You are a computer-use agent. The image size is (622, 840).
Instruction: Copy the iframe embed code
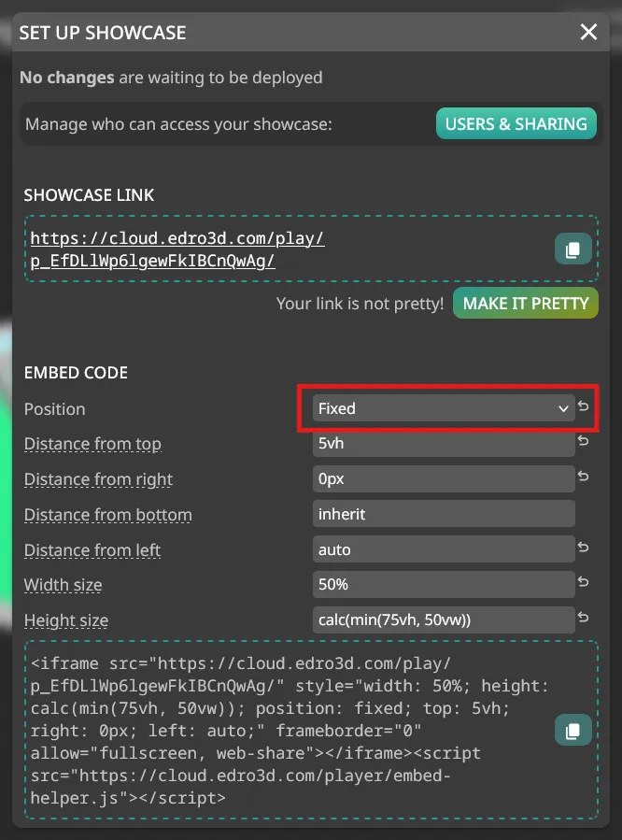(573, 730)
